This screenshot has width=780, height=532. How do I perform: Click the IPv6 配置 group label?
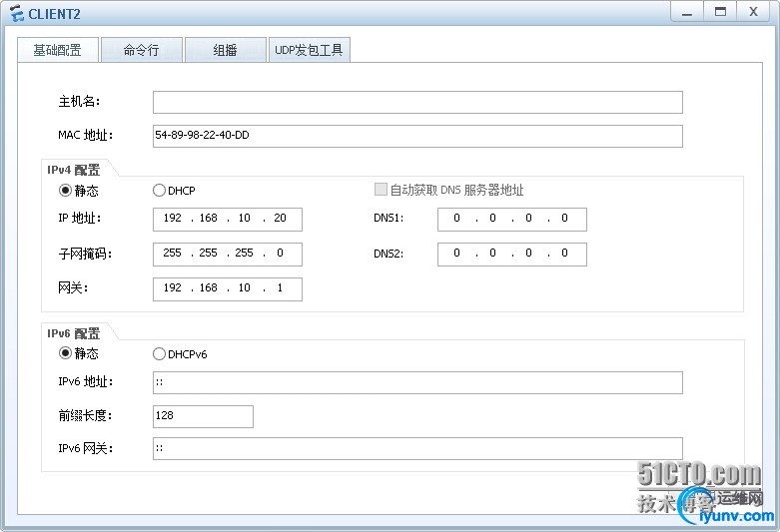(x=74, y=333)
